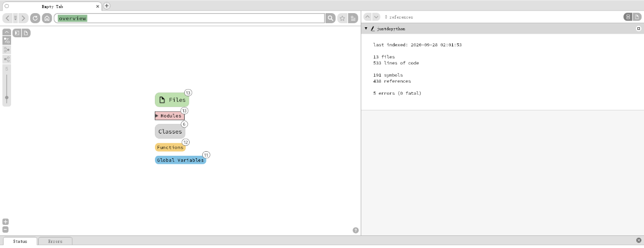Open the history dropdown list
Image resolution: width=644 pixels, height=248 pixels.
coord(16,18)
